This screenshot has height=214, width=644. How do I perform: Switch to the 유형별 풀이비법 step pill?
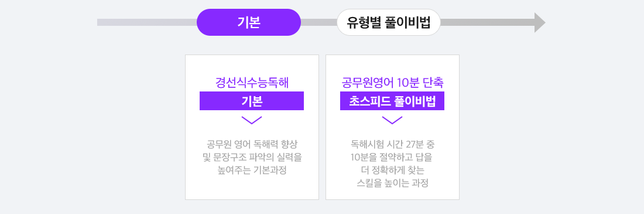pyautogui.click(x=389, y=22)
